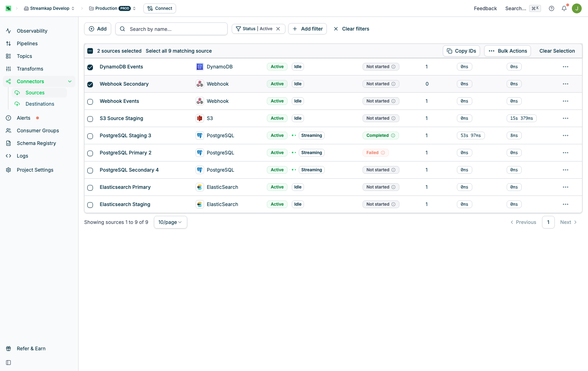Image resolution: width=588 pixels, height=371 pixels.
Task: Open row actions for Webhook Events
Action: coord(566,101)
